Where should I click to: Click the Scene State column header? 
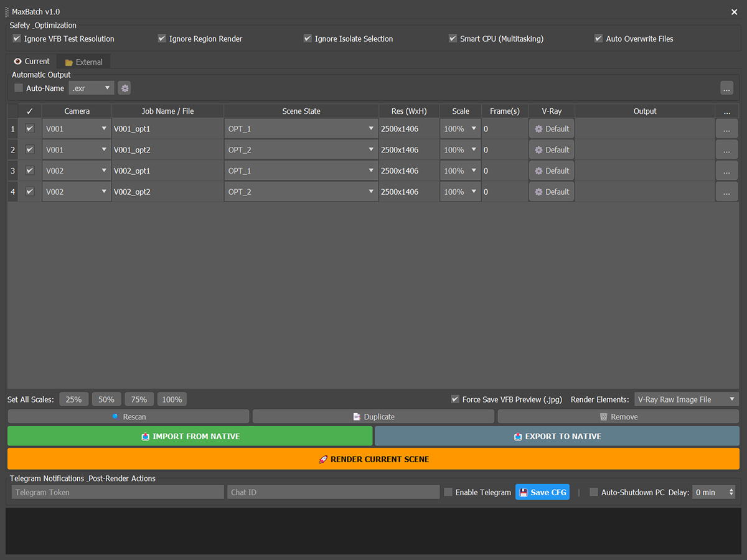(x=301, y=111)
